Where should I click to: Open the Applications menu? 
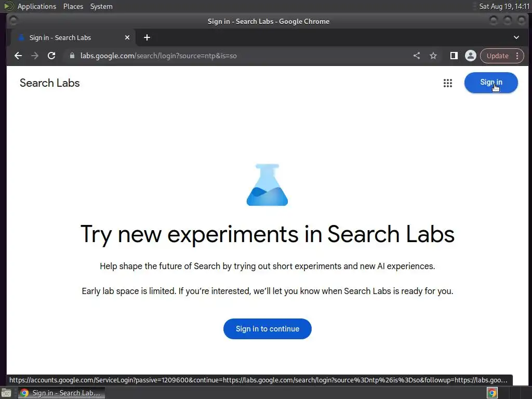(37, 6)
